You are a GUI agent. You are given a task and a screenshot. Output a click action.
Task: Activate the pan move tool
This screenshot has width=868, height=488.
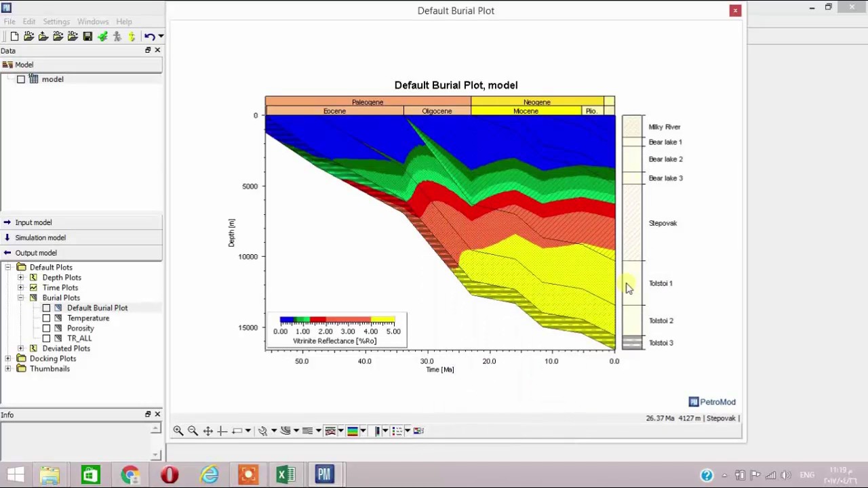(208, 430)
